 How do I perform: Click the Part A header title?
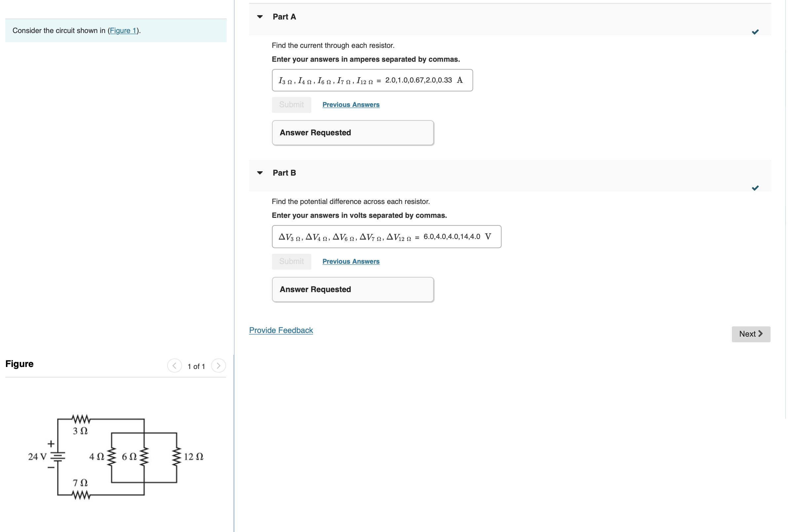(284, 17)
